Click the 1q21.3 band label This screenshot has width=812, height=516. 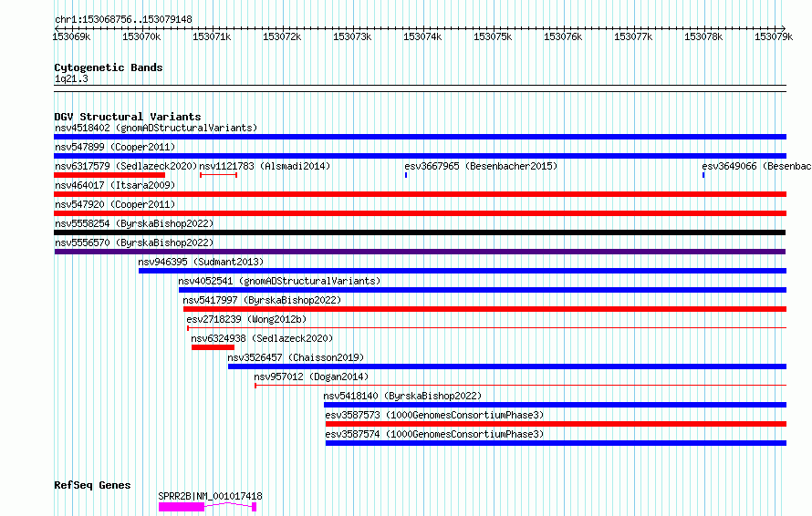pyautogui.click(x=71, y=78)
